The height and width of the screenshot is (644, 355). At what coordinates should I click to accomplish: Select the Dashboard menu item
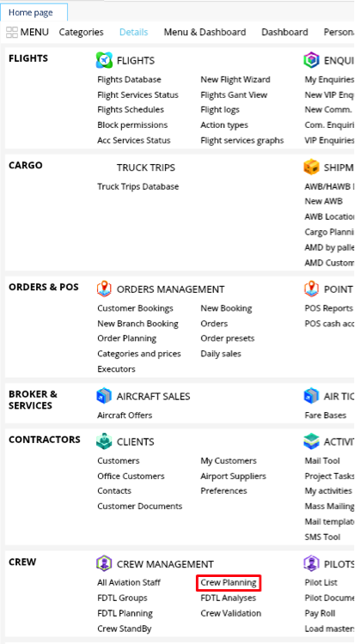pyautogui.click(x=285, y=32)
